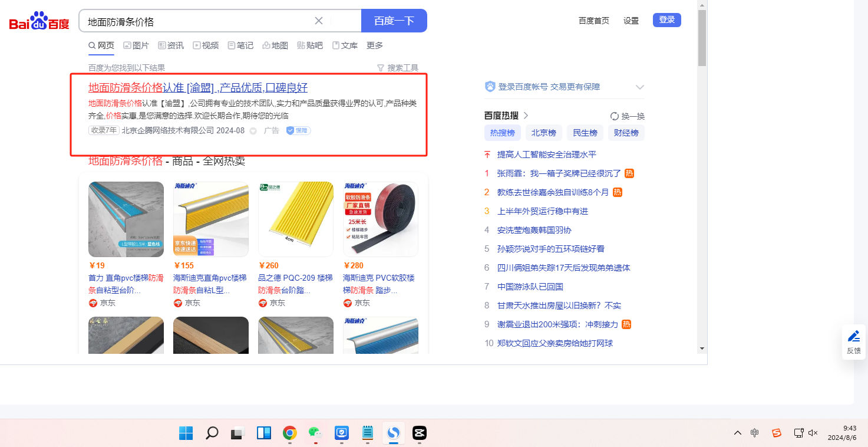The image size is (868, 447).
Task: Open the search tools filter icon
Action: [380, 68]
